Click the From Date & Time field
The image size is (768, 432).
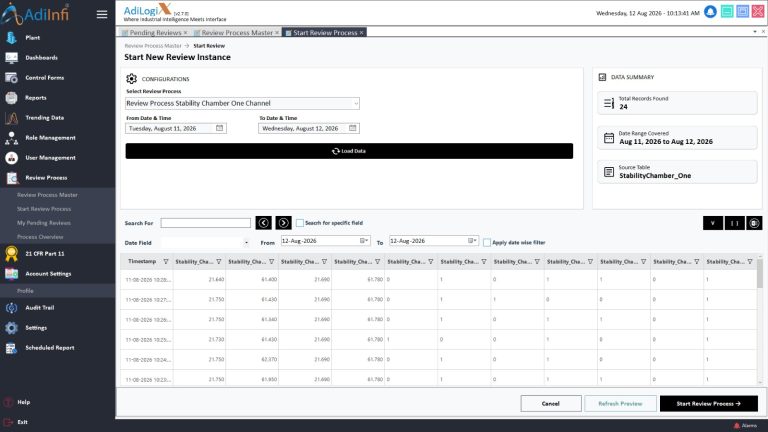pos(176,128)
